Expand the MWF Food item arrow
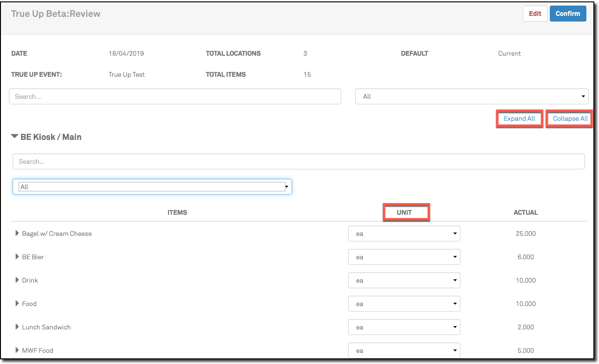This screenshot has height=364, width=599. (x=17, y=350)
